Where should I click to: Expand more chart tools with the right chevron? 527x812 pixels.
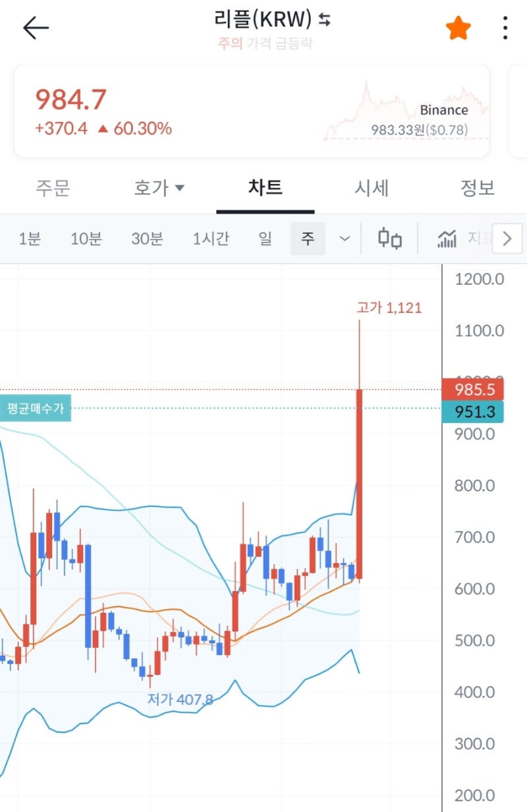tap(506, 239)
